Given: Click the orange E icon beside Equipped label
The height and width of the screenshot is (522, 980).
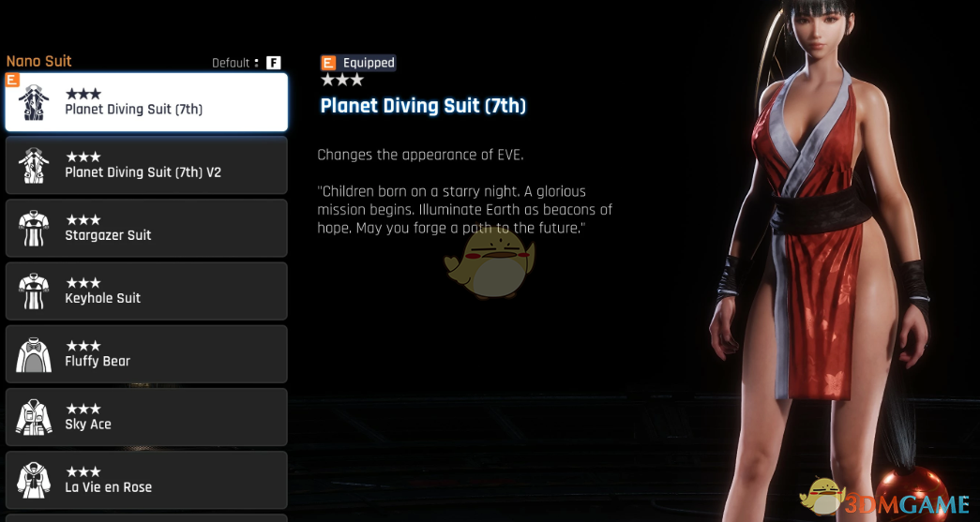Looking at the screenshot, I should coord(328,63).
